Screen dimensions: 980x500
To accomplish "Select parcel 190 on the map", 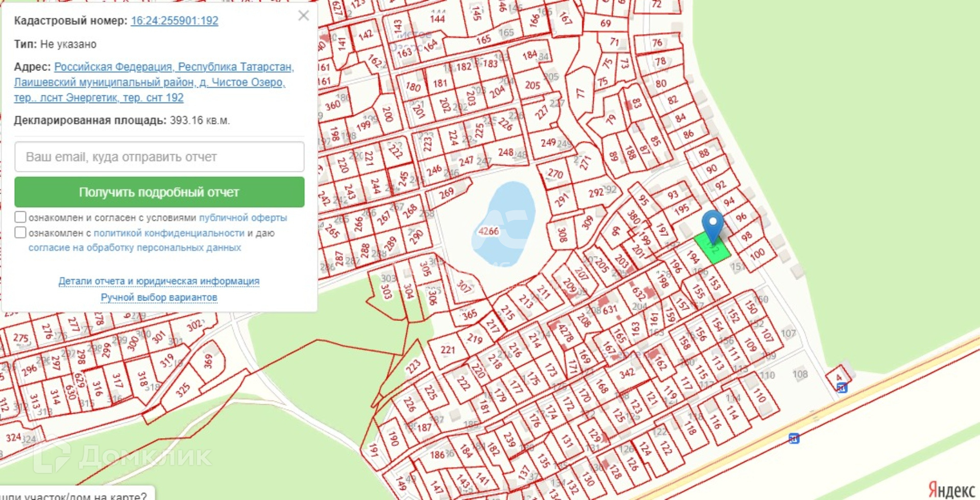I will 393,438.
